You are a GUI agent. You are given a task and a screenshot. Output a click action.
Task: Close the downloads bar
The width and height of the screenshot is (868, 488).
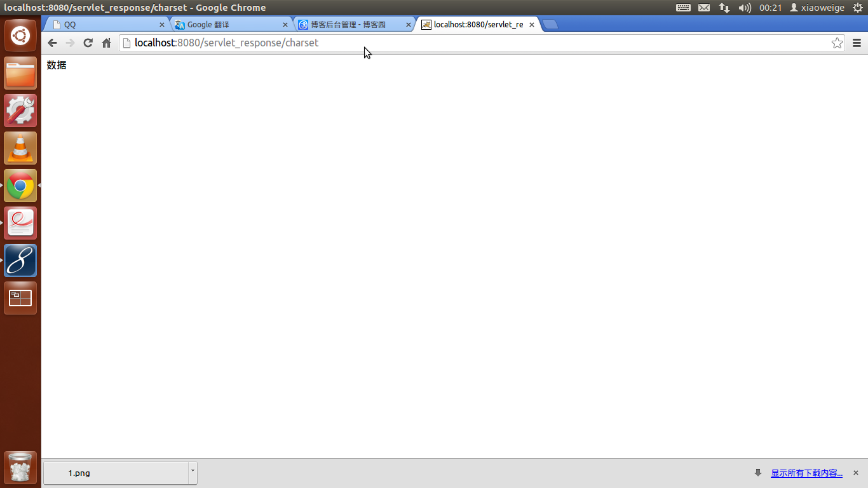pos(855,473)
